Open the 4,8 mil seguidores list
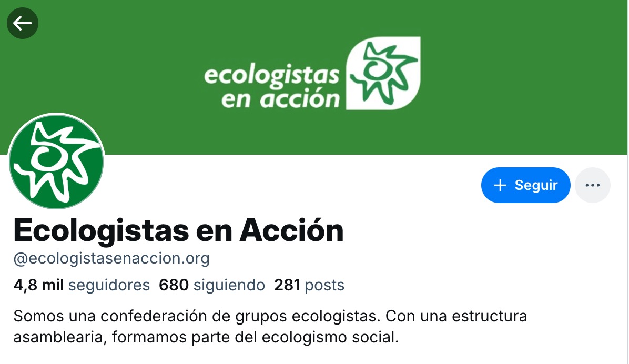The width and height of the screenshot is (629, 364). tap(82, 285)
